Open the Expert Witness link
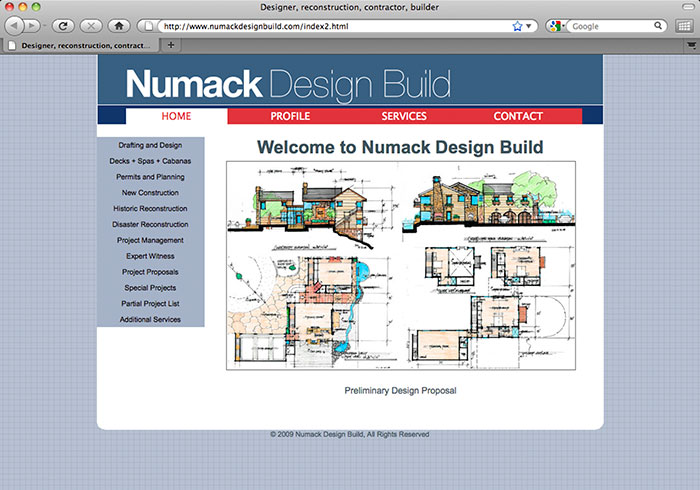 pos(150,256)
